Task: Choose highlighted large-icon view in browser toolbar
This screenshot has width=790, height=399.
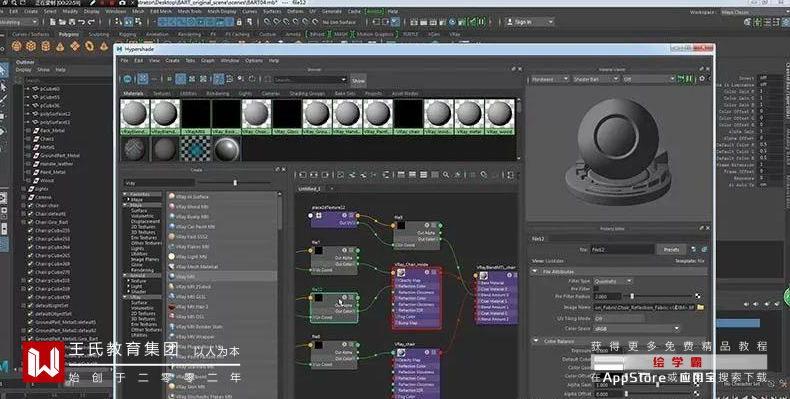Action: [143, 79]
